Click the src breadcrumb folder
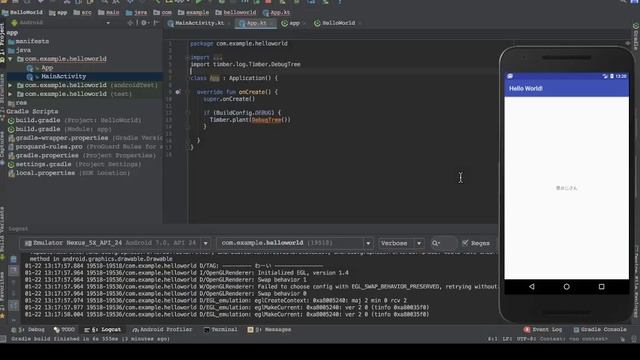The image size is (640, 360). pyautogui.click(x=82, y=13)
